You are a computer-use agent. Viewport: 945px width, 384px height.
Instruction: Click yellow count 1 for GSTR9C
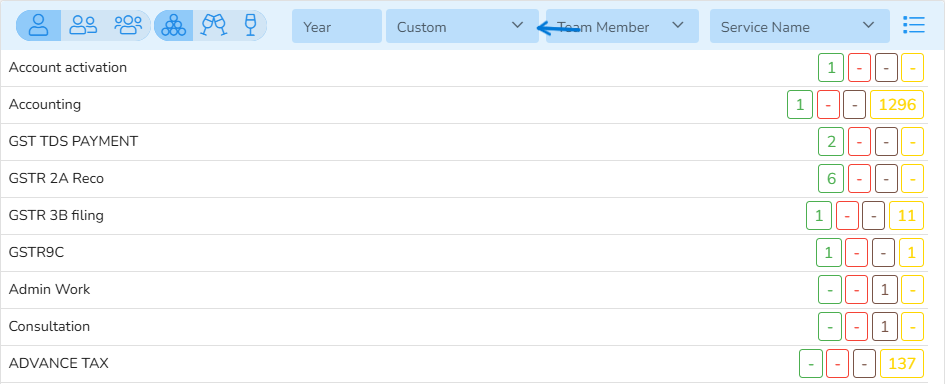pyautogui.click(x=912, y=253)
